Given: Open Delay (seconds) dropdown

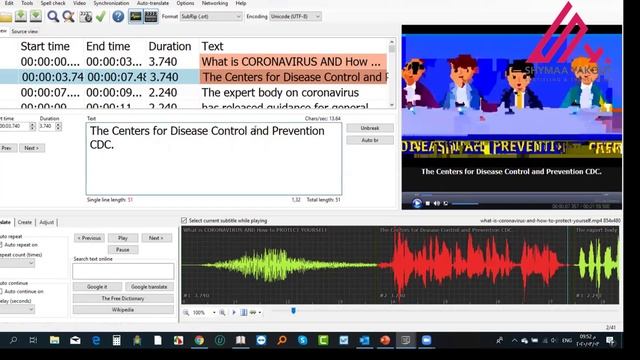Looking at the screenshot, I should (17, 309).
